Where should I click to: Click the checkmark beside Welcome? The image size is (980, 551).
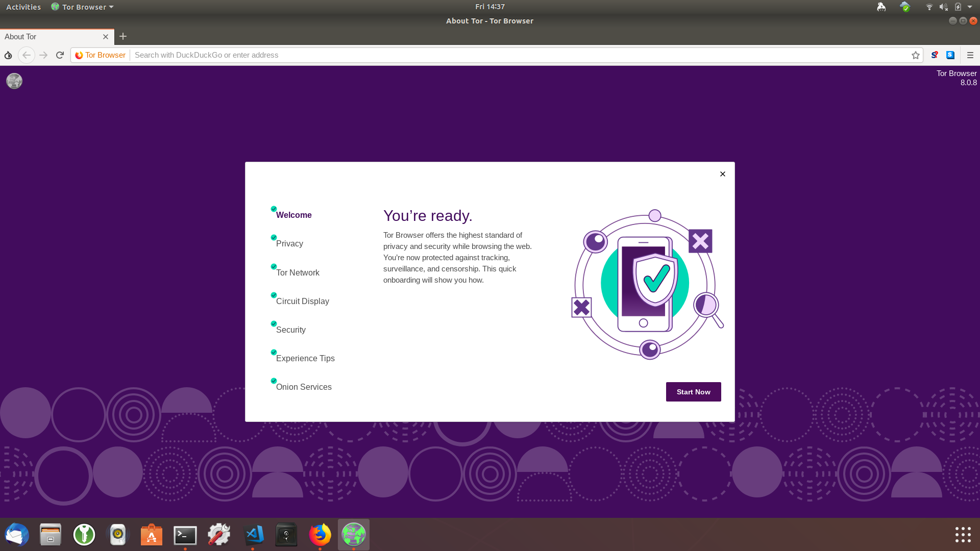(x=274, y=209)
